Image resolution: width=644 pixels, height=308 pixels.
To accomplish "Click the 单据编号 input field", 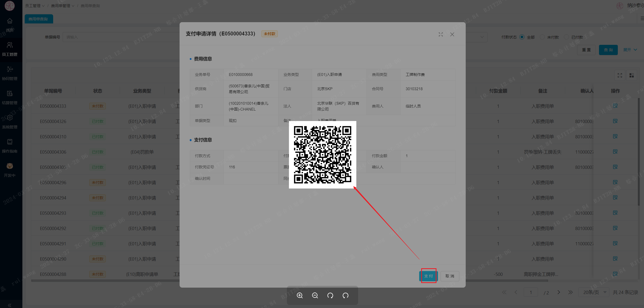I will click(x=121, y=37).
